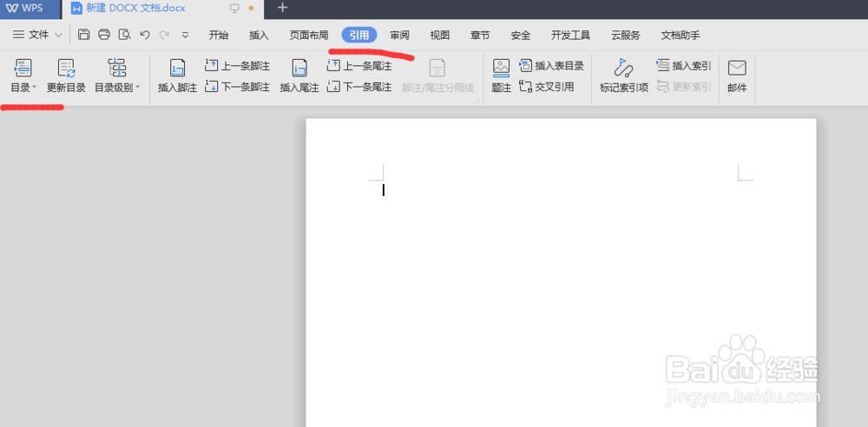Switch to the 审阅 review tab
Screen dimensions: 868x427
(399, 35)
